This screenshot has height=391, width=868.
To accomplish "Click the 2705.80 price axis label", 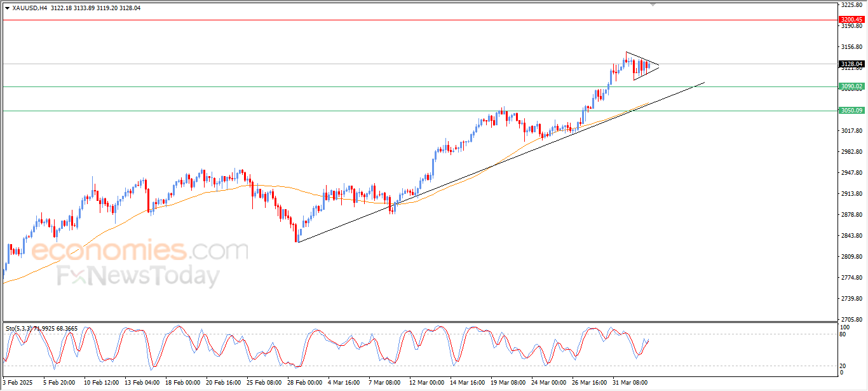I will tap(851, 320).
